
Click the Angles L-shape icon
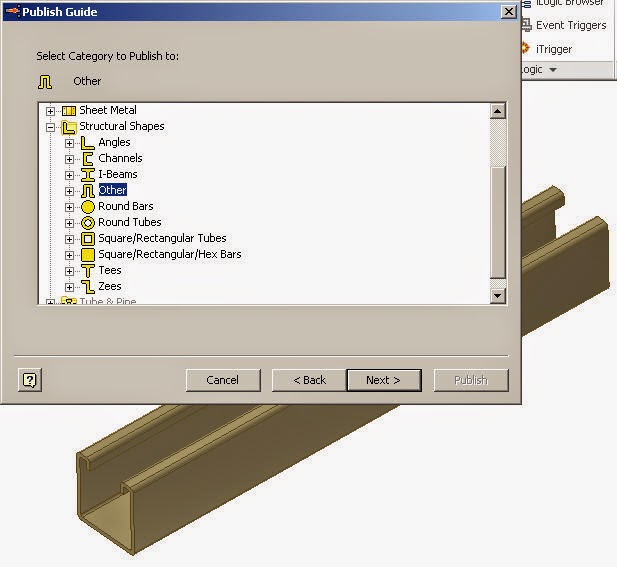[x=87, y=143]
